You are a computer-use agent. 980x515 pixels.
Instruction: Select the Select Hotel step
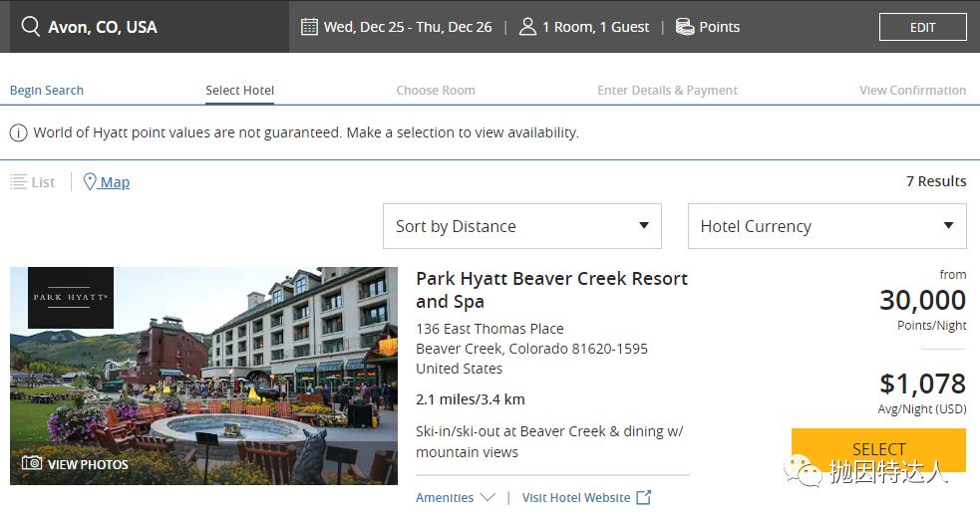tap(240, 91)
